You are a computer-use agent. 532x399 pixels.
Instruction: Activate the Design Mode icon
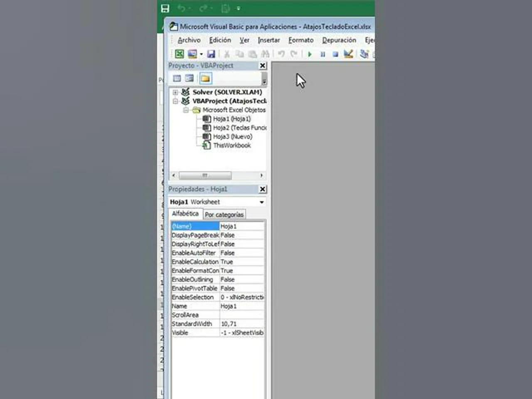click(x=349, y=54)
